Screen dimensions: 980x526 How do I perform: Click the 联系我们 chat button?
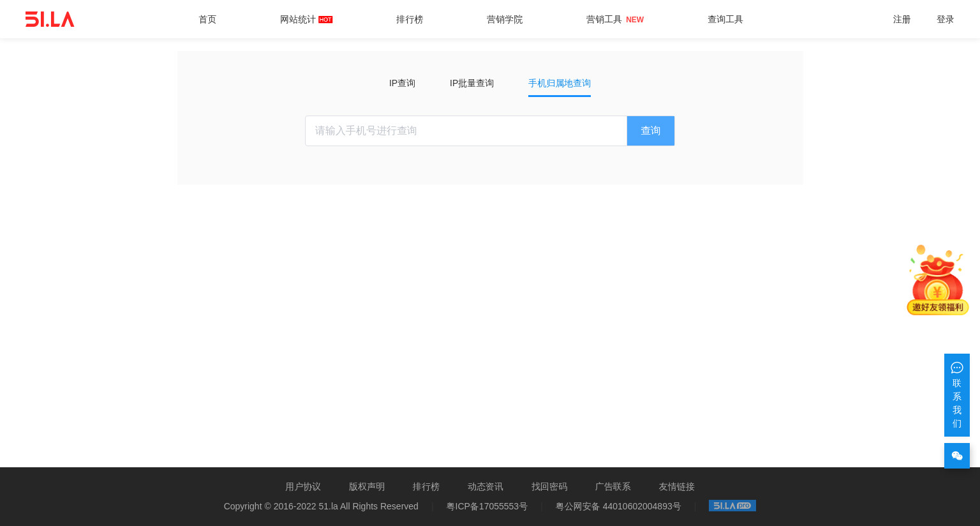coord(957,395)
